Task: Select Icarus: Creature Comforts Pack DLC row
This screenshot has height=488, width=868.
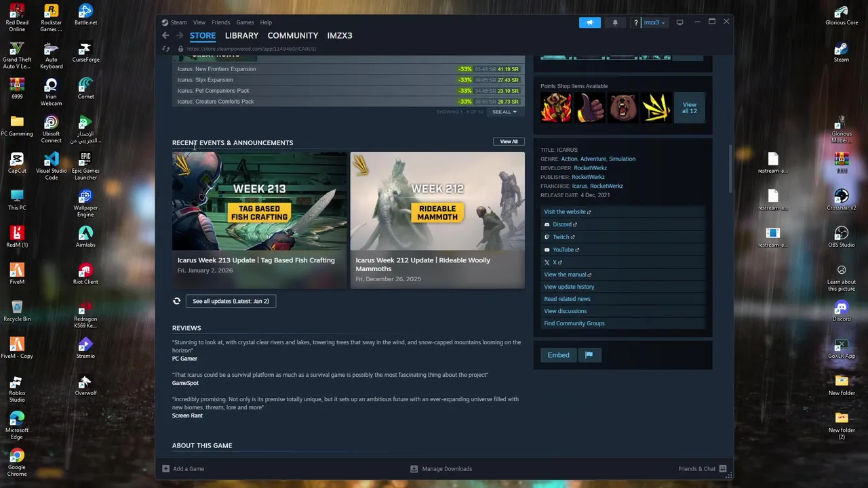Action: (348, 102)
